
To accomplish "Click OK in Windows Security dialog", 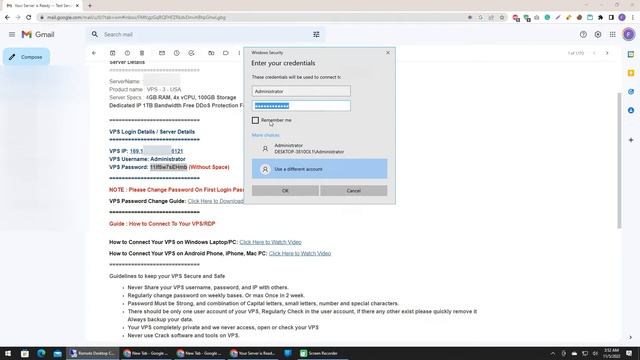I will point(285,191).
